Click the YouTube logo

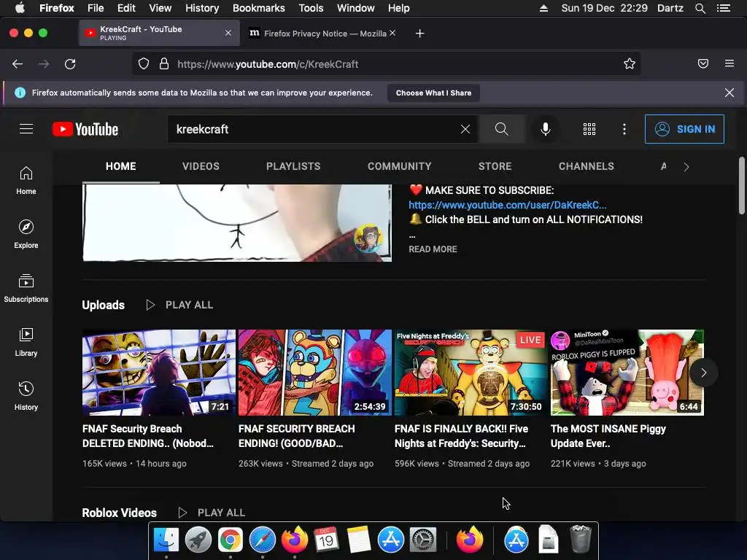85,129
